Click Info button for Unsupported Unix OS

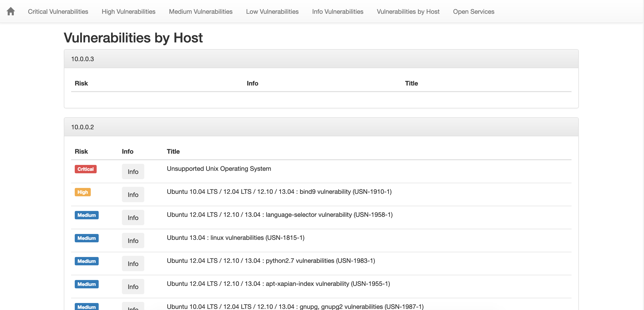click(x=133, y=172)
